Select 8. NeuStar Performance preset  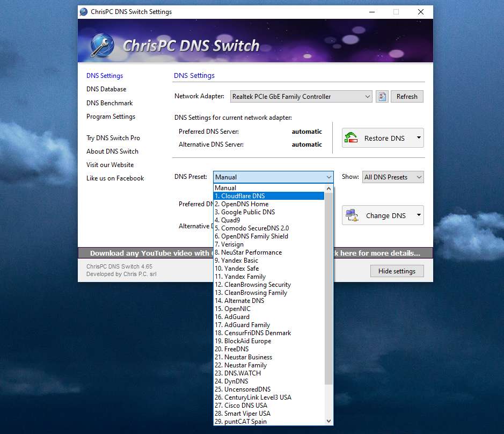pyautogui.click(x=269, y=252)
